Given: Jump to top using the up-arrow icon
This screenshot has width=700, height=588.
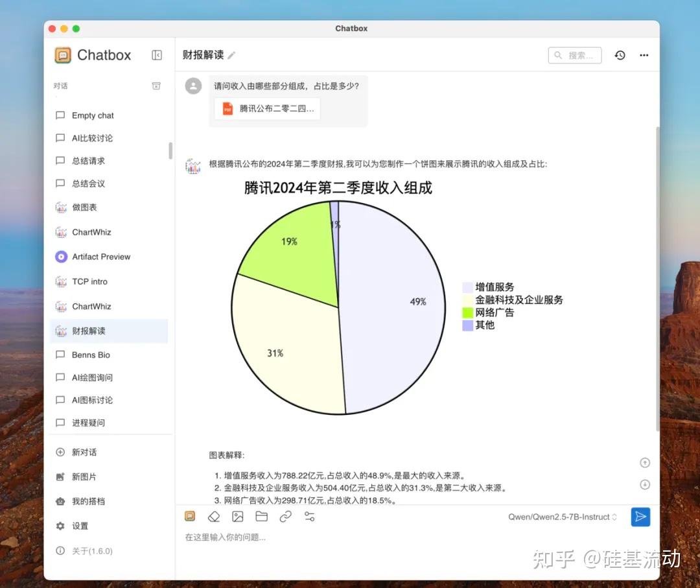Looking at the screenshot, I should pyautogui.click(x=645, y=462).
